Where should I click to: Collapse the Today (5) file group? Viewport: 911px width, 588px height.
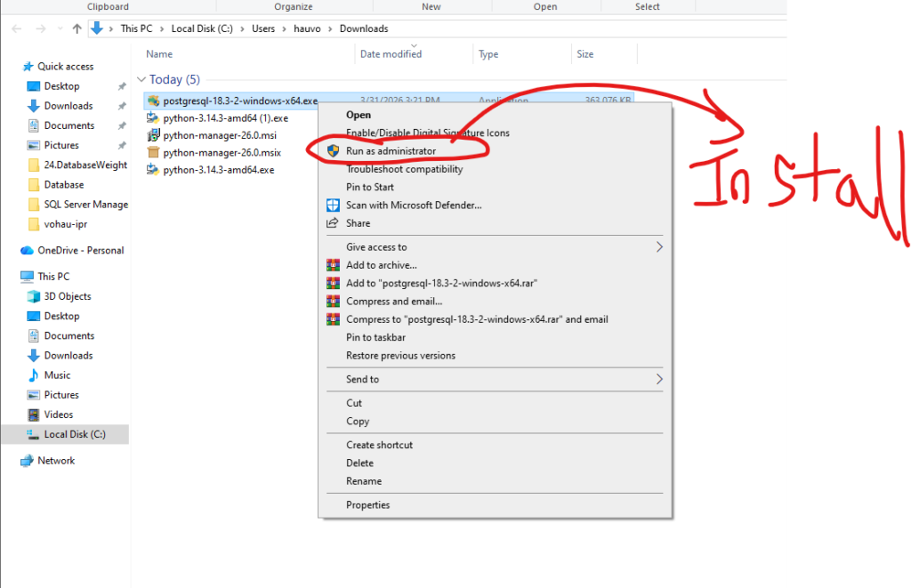[x=141, y=80]
